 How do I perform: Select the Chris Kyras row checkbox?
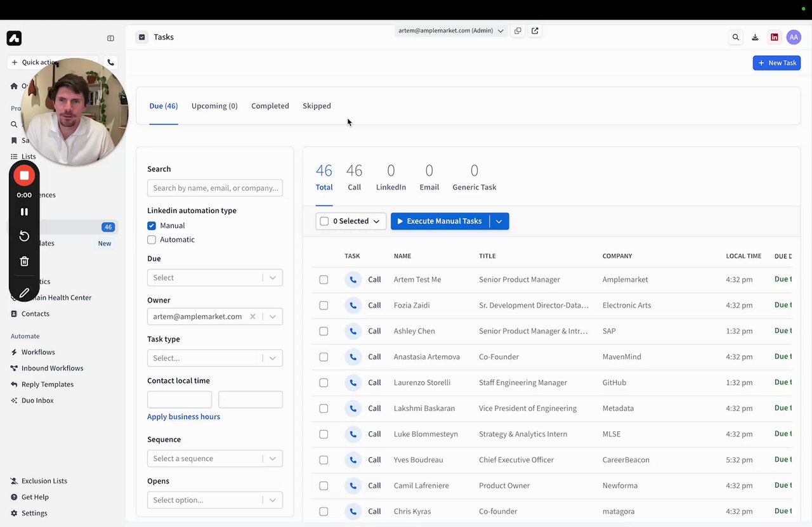324,511
